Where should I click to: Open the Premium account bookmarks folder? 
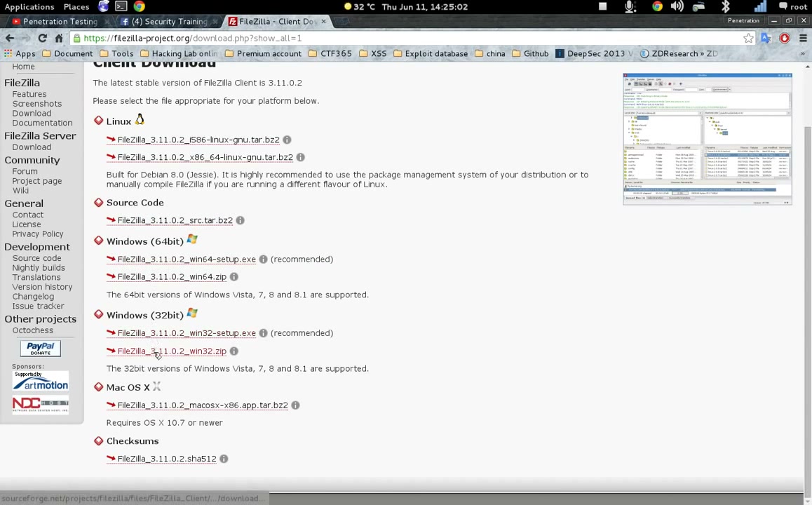pyautogui.click(x=263, y=53)
